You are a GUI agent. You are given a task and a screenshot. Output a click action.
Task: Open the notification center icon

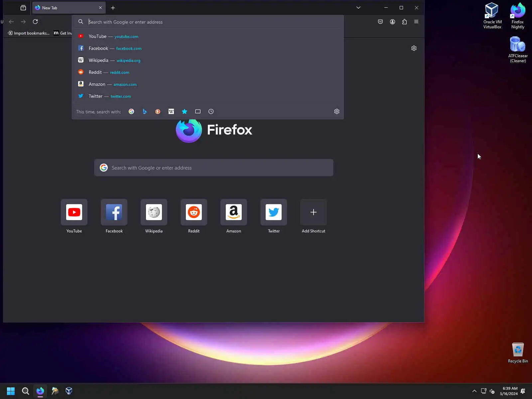point(523,391)
